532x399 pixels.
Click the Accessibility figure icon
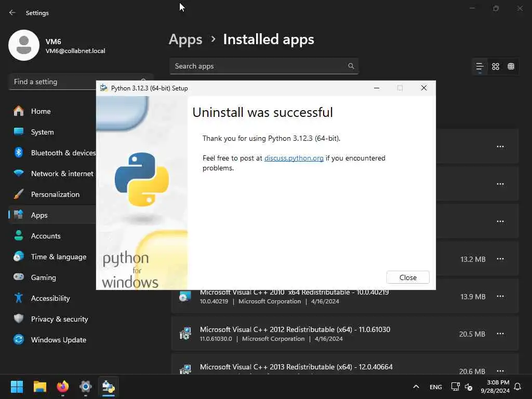[x=19, y=298]
